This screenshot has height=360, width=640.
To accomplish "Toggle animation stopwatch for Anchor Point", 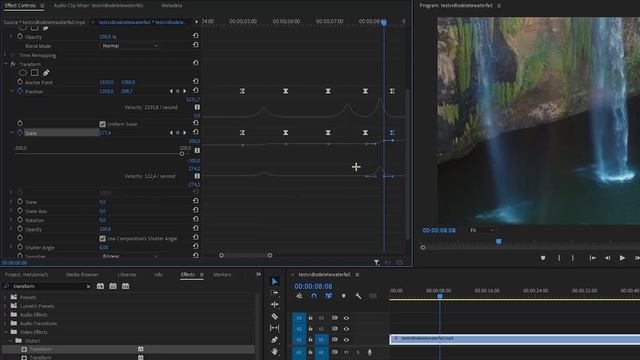I will [x=20, y=82].
